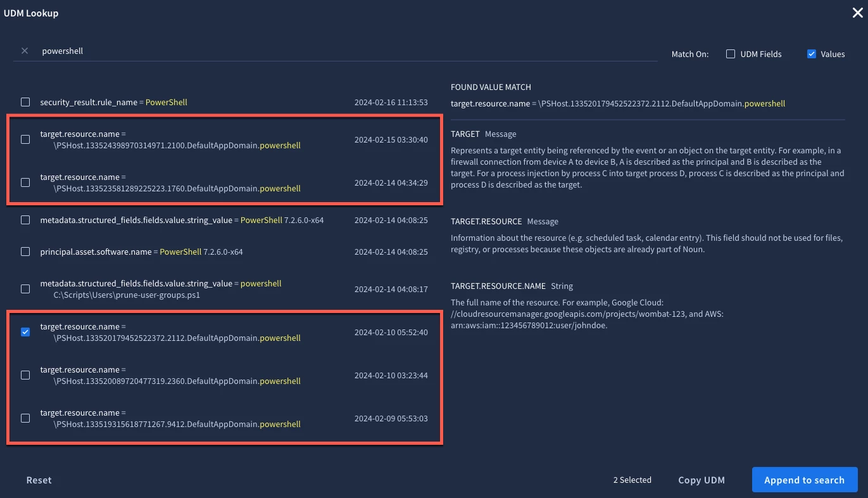Click the Match On label
The height and width of the screenshot is (498, 868).
coord(690,54)
